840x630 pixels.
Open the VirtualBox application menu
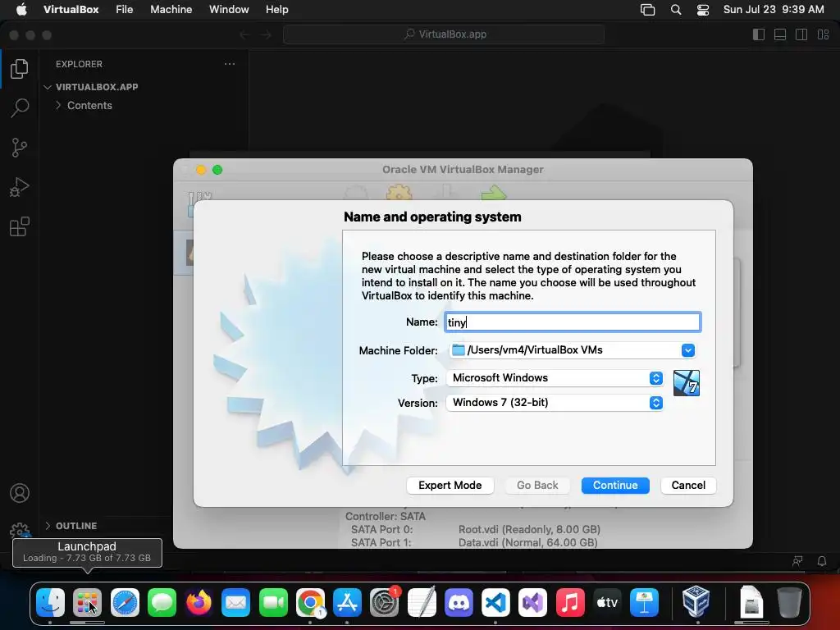(71, 10)
